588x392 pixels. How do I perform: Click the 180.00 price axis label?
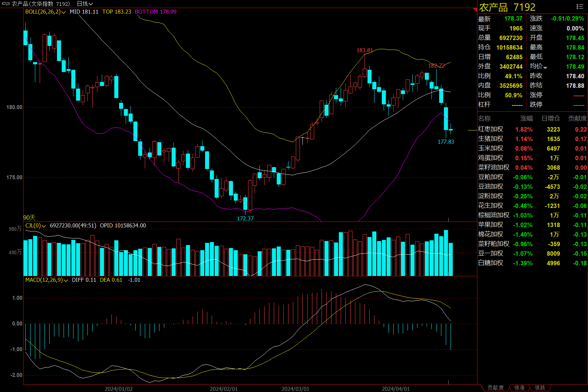14,107
